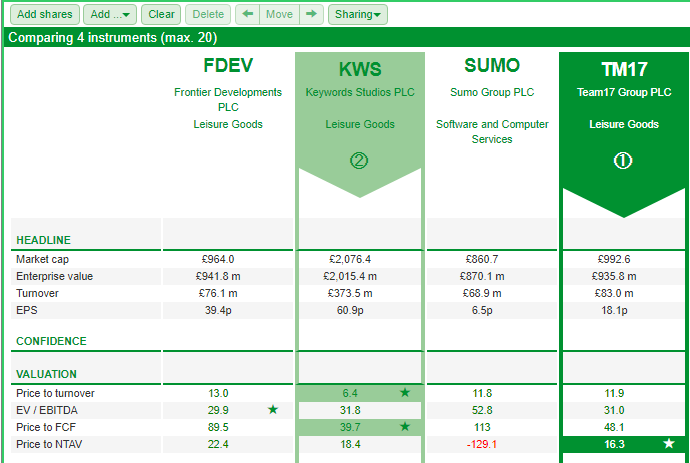Viewport: 690px width, 463px height.
Task: Click the Market cap row label
Action: (42, 259)
